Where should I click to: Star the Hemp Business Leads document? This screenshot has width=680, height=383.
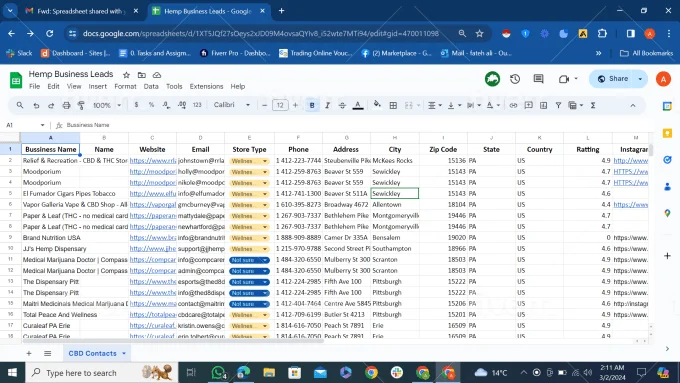(x=126, y=75)
